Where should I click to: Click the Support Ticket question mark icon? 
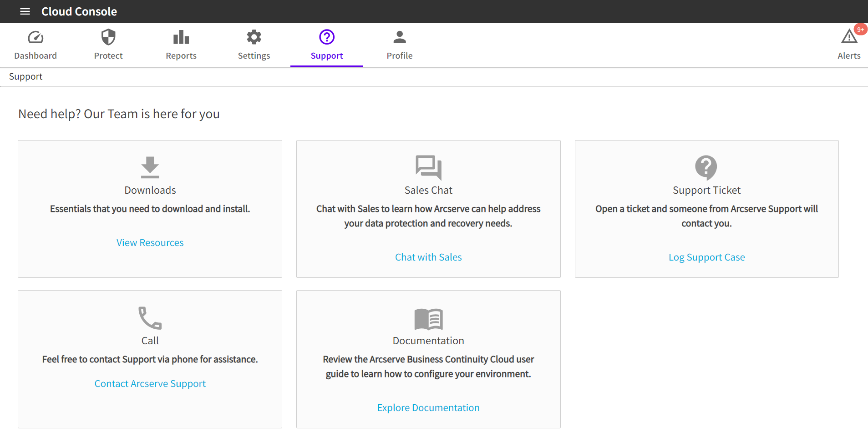(706, 167)
